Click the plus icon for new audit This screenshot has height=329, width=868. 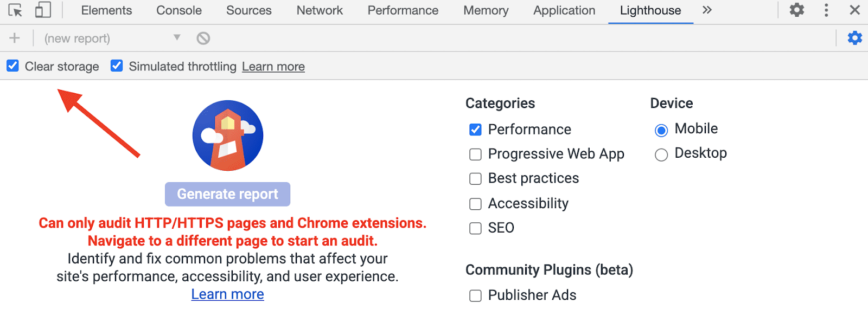click(15, 38)
